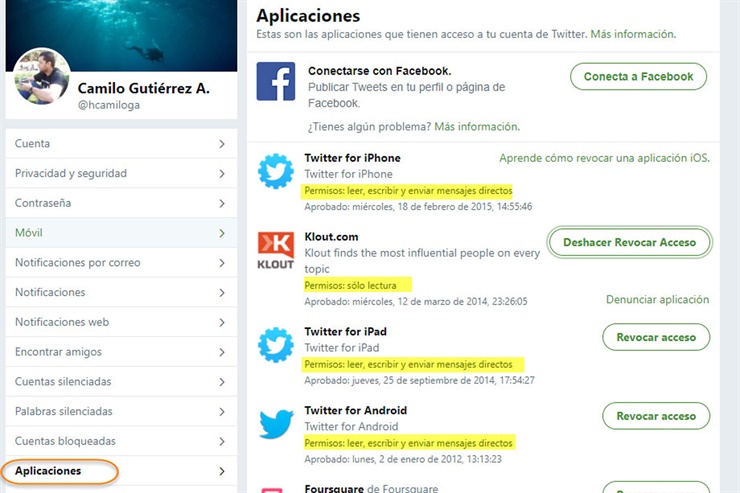Click the Denunciar aplicación link
This screenshot has width=740, height=493.
tap(657, 300)
